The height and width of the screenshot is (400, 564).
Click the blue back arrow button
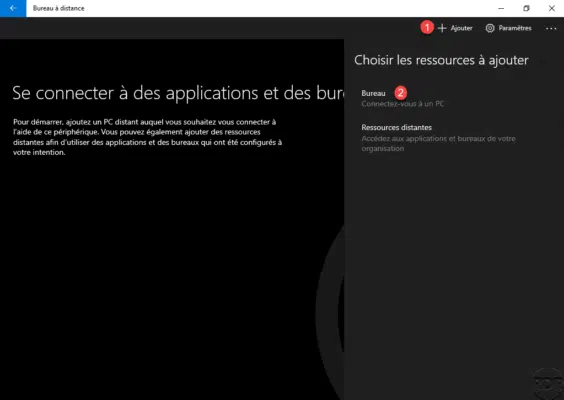coord(13,8)
